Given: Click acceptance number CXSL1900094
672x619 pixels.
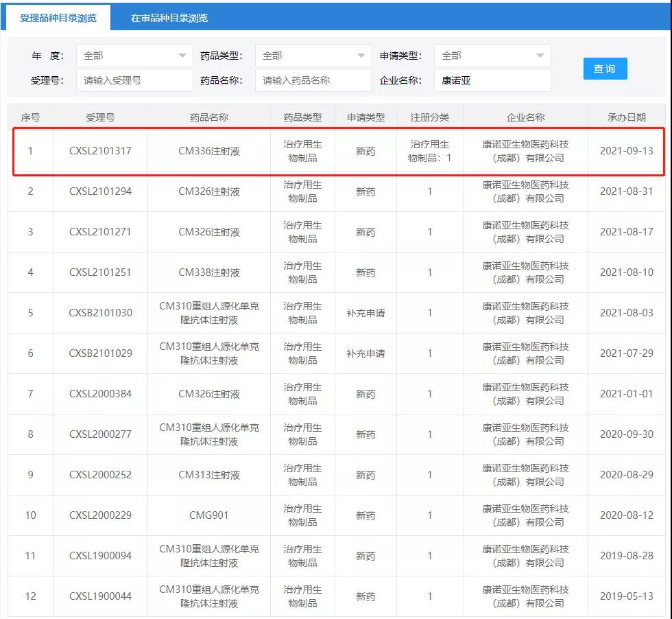Looking at the screenshot, I should [100, 556].
